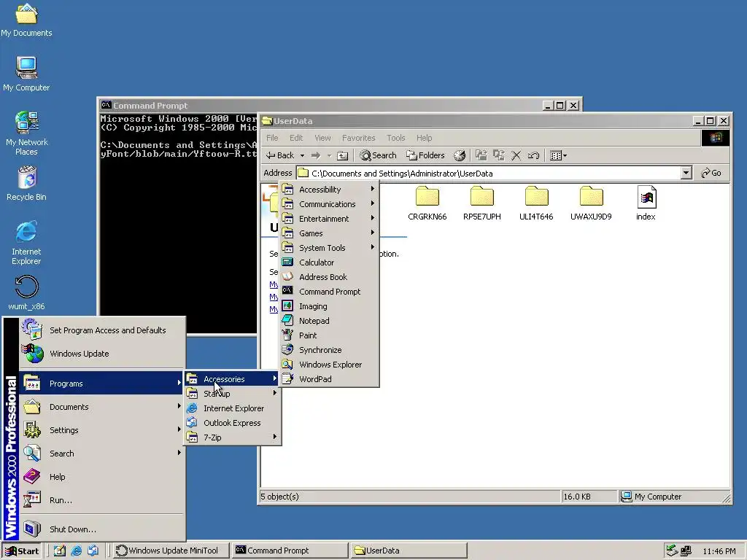The height and width of the screenshot is (560, 747).
Task: Expand the 7-Zip submenu under Programs
Action: [x=232, y=437]
